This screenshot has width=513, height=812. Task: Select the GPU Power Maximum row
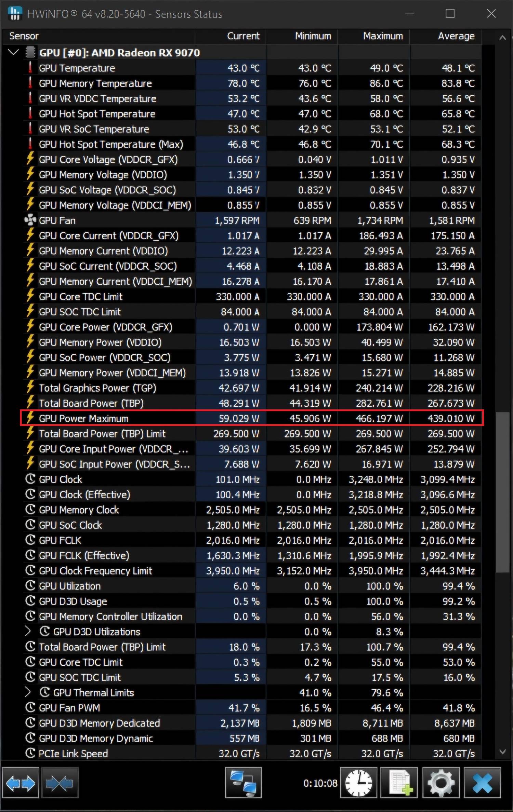click(x=84, y=418)
